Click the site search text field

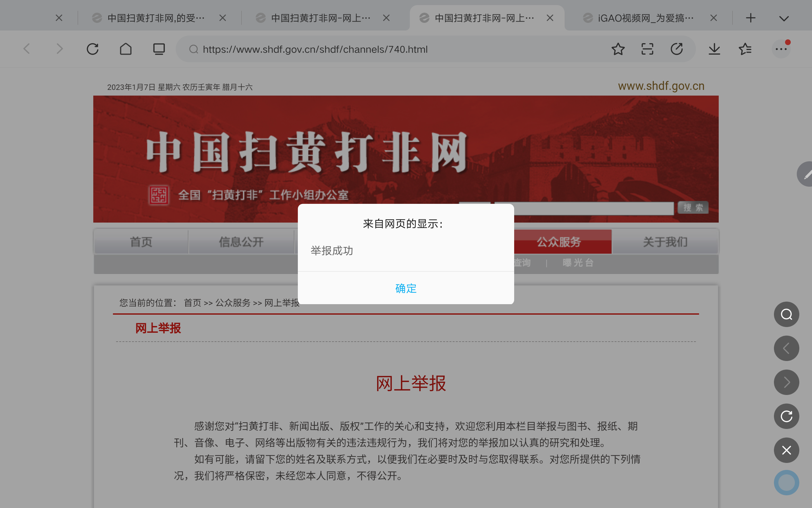(x=584, y=208)
